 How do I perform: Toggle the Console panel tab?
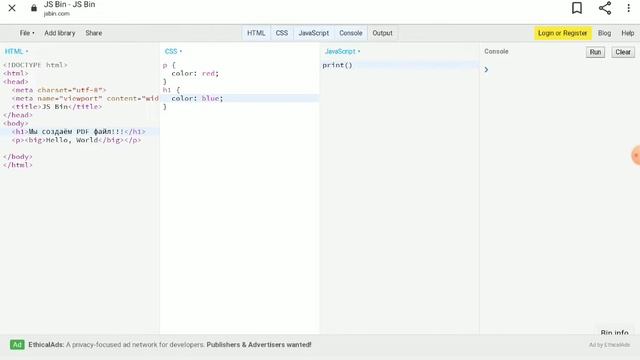point(351,33)
